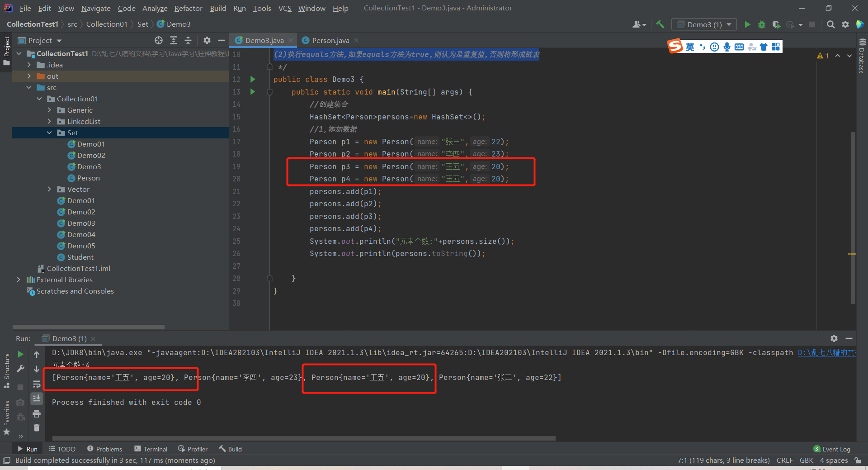
Task: Toggle tool window bars in status bar corner
Action: pyautogui.click(x=7, y=460)
